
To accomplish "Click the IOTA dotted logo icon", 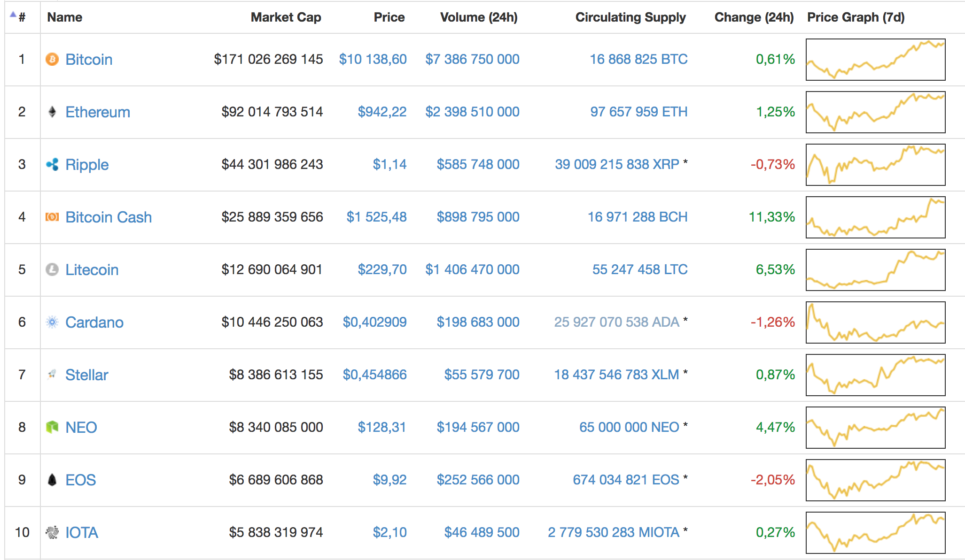I will pyautogui.click(x=52, y=532).
